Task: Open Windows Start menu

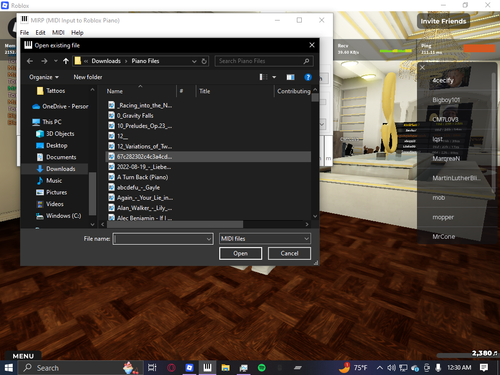Action: tap(9, 368)
